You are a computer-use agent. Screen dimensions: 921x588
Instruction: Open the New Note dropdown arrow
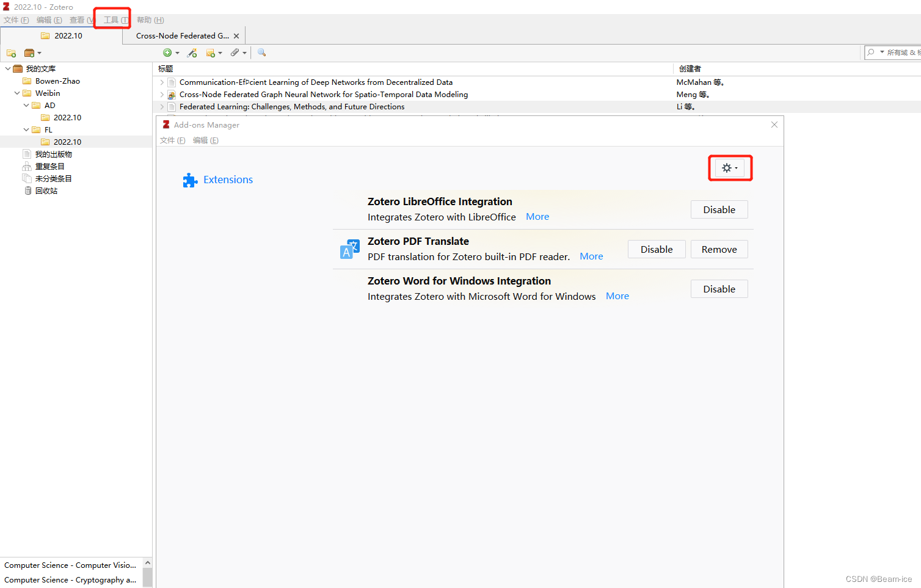220,53
